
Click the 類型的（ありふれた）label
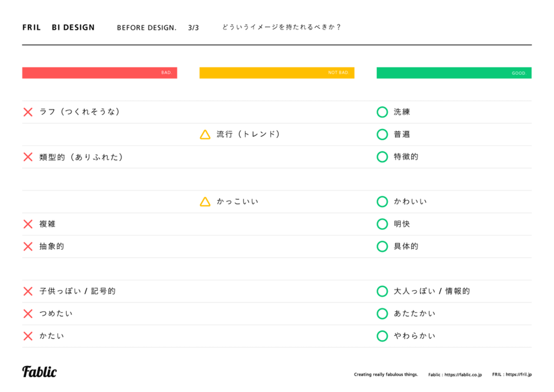click(x=81, y=157)
